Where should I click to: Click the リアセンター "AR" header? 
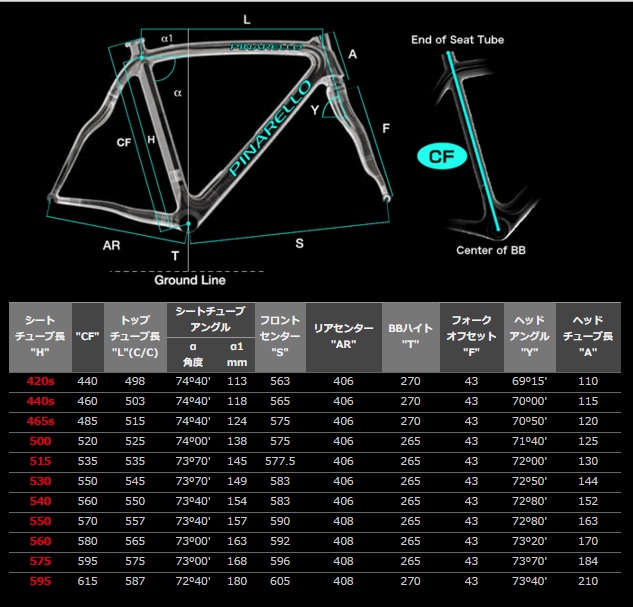click(344, 337)
